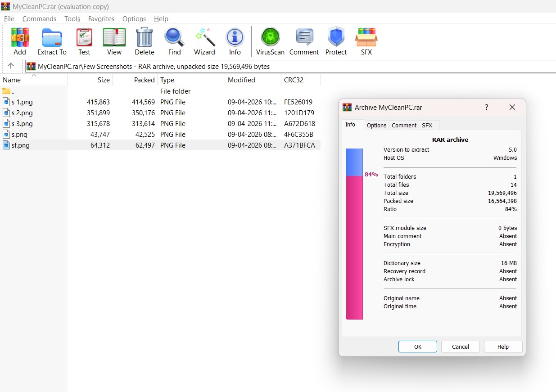Select the 'sf.png' file name
556x392 pixels.
pos(21,145)
